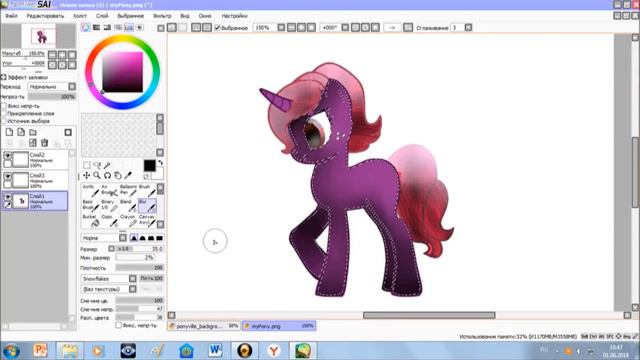
Task: Choose the Blend brush preset
Action: coord(128,206)
